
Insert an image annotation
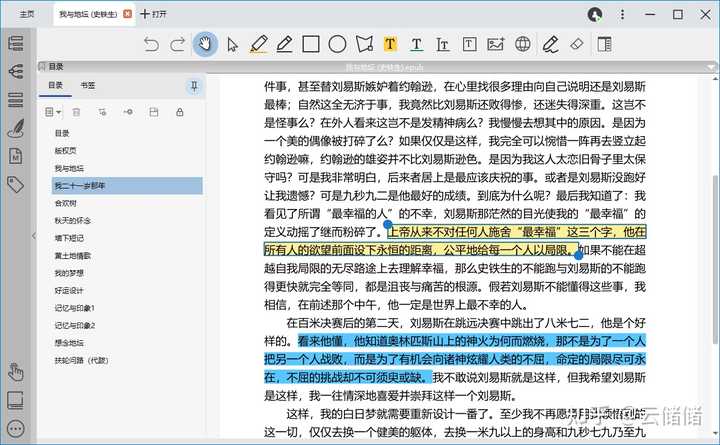[x=495, y=44]
